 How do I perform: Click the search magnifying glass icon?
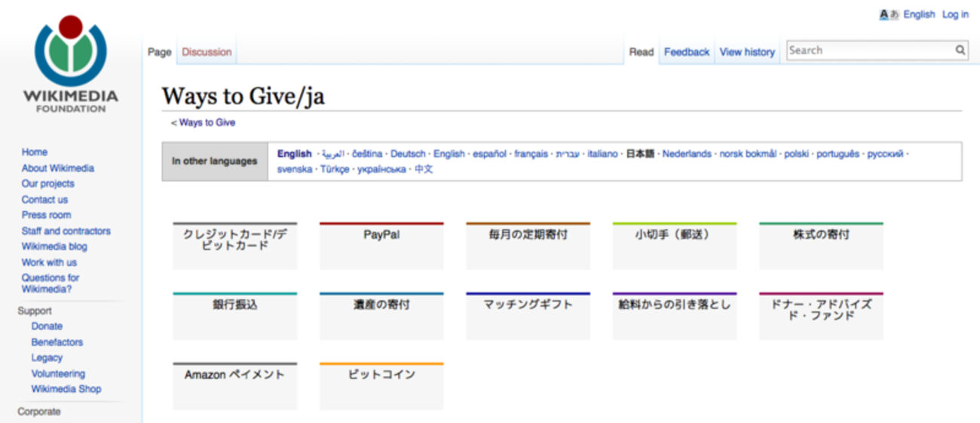click(960, 51)
